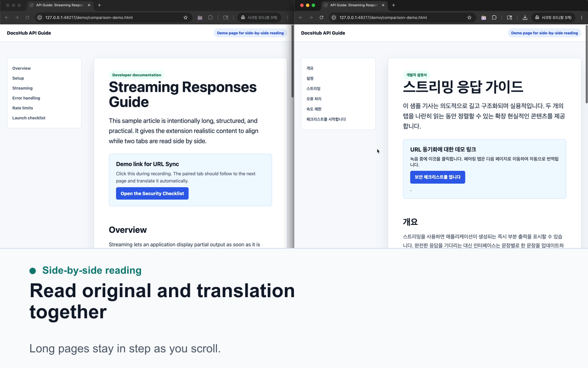Open a new tab in the left window

pos(99,5)
